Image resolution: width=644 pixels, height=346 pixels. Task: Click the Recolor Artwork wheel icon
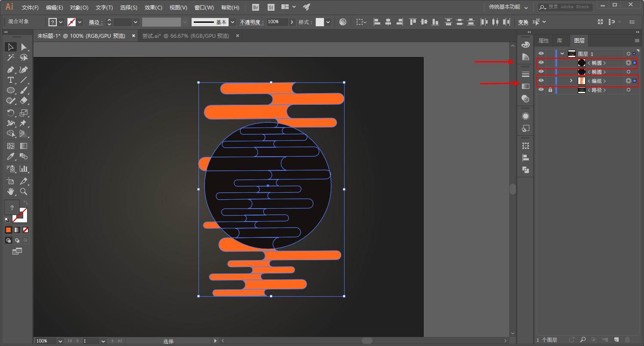(342, 22)
